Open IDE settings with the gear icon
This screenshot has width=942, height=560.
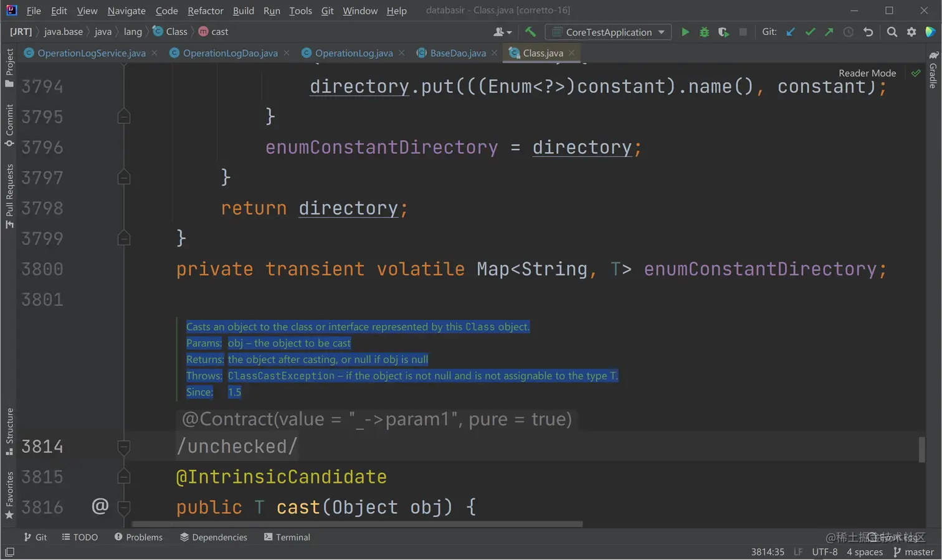coord(911,32)
